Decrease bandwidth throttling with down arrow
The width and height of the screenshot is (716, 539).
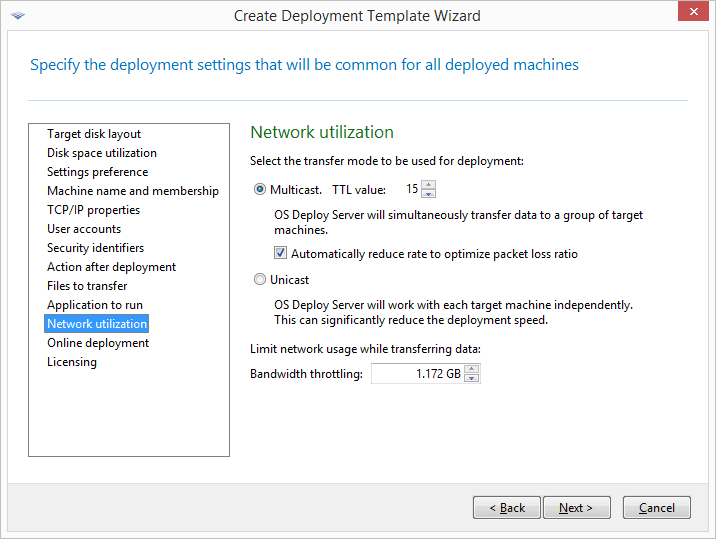pyautogui.click(x=472, y=378)
